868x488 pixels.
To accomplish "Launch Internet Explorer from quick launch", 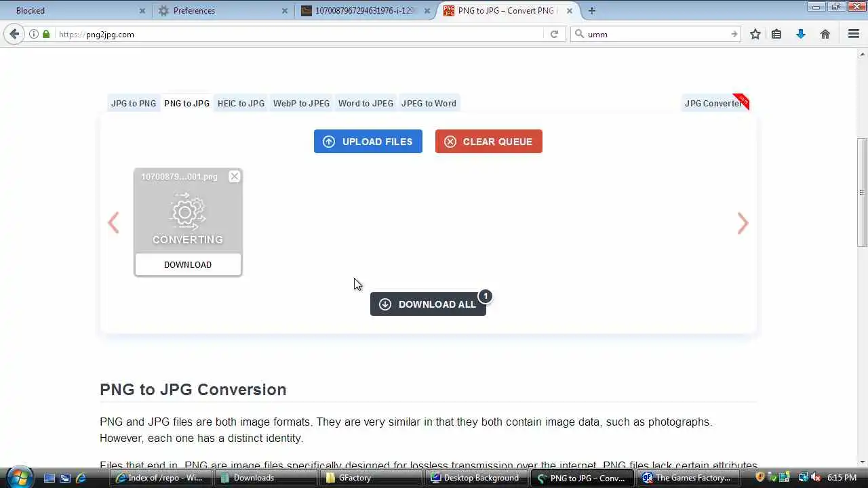I will click(81, 478).
